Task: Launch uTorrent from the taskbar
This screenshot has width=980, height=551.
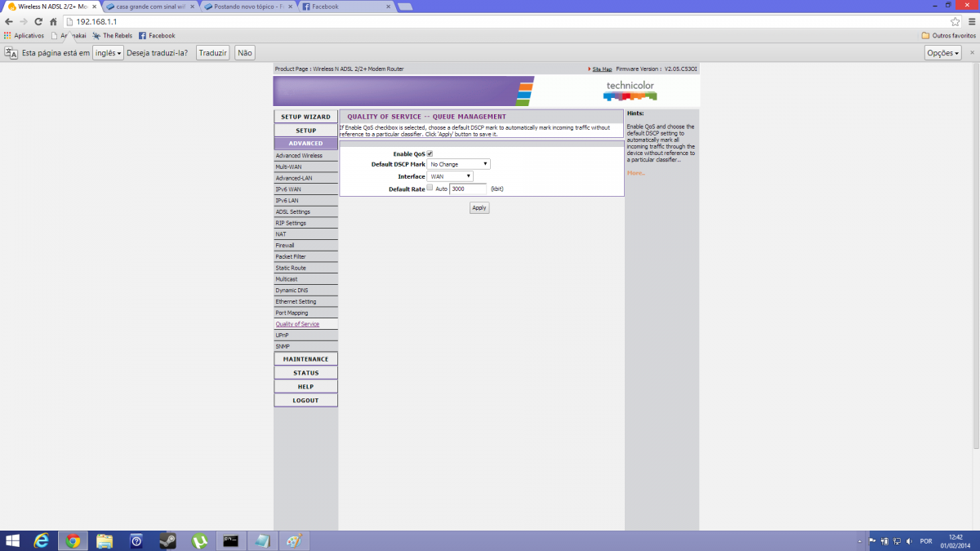Action: [x=199, y=540]
